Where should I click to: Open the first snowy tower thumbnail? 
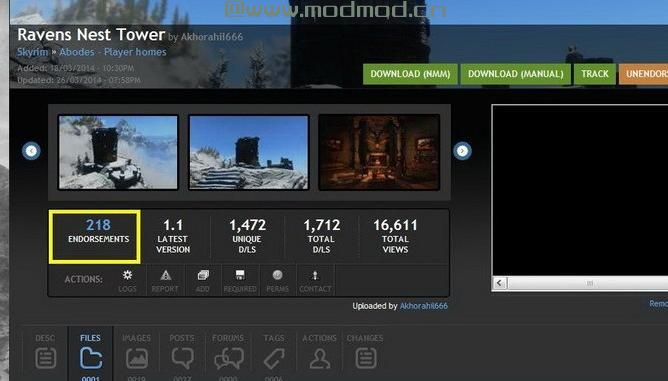(x=118, y=152)
